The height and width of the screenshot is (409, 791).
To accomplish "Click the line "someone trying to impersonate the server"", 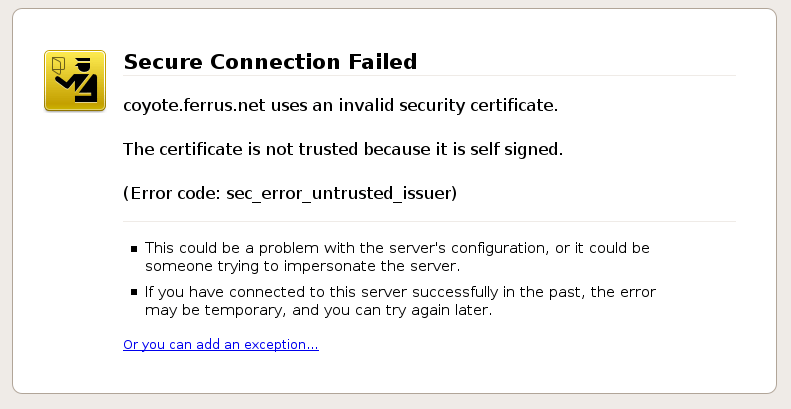I will (x=302, y=266).
